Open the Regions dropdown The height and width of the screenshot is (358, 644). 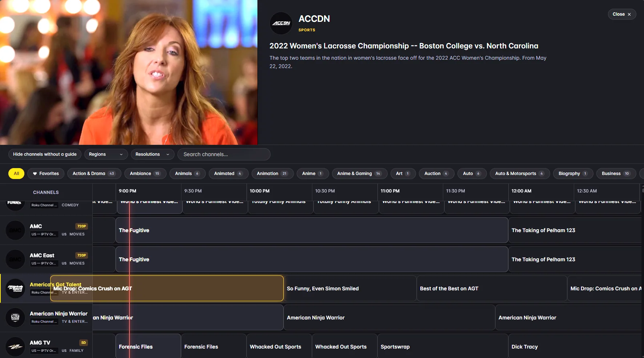pyautogui.click(x=106, y=154)
